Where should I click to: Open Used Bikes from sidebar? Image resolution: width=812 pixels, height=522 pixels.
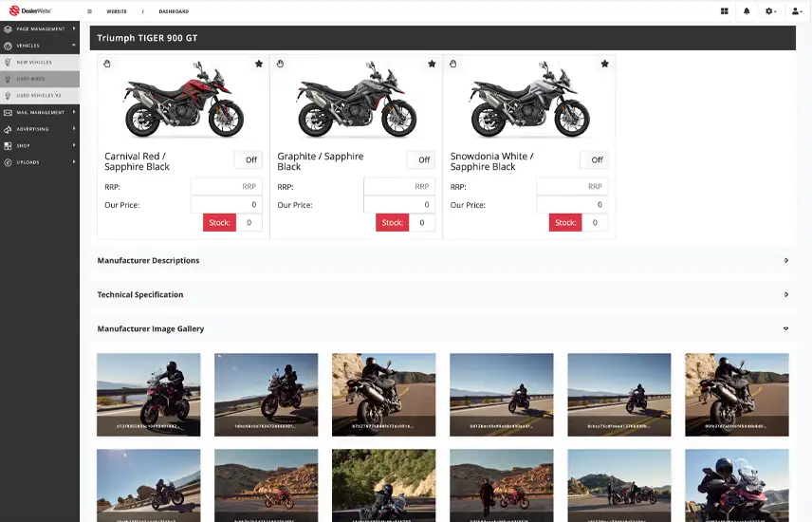40,79
